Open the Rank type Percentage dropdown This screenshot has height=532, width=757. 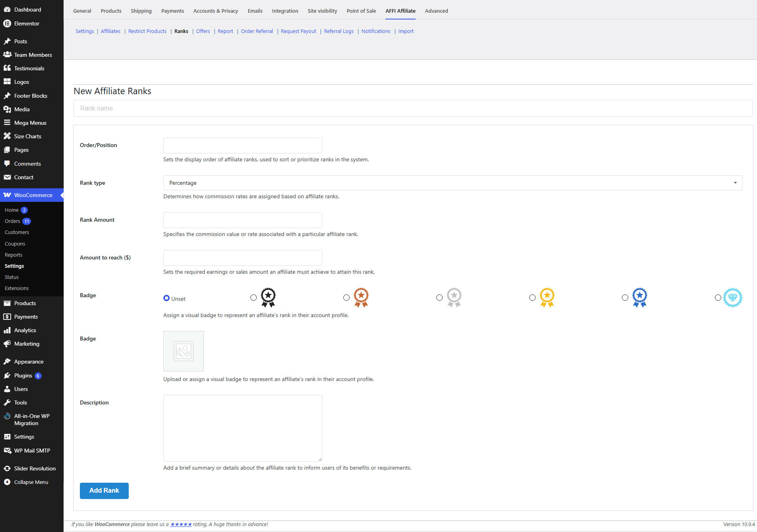453,183
